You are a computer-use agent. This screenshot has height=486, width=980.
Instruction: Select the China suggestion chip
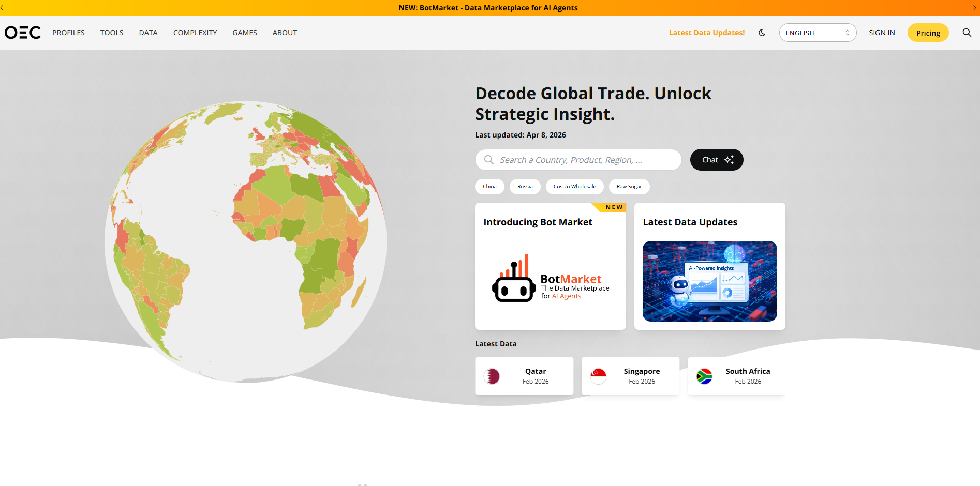point(489,187)
